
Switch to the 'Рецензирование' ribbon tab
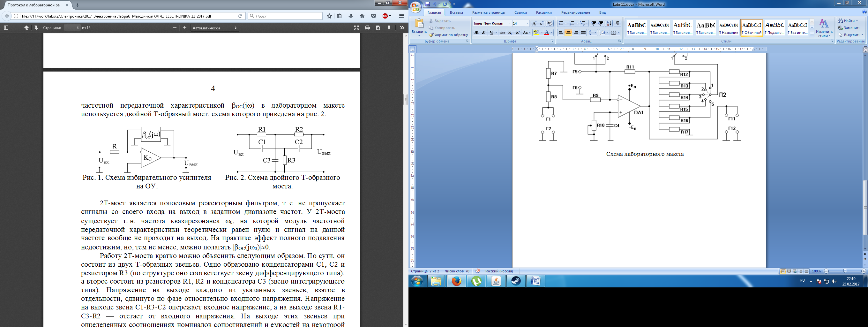click(x=575, y=12)
